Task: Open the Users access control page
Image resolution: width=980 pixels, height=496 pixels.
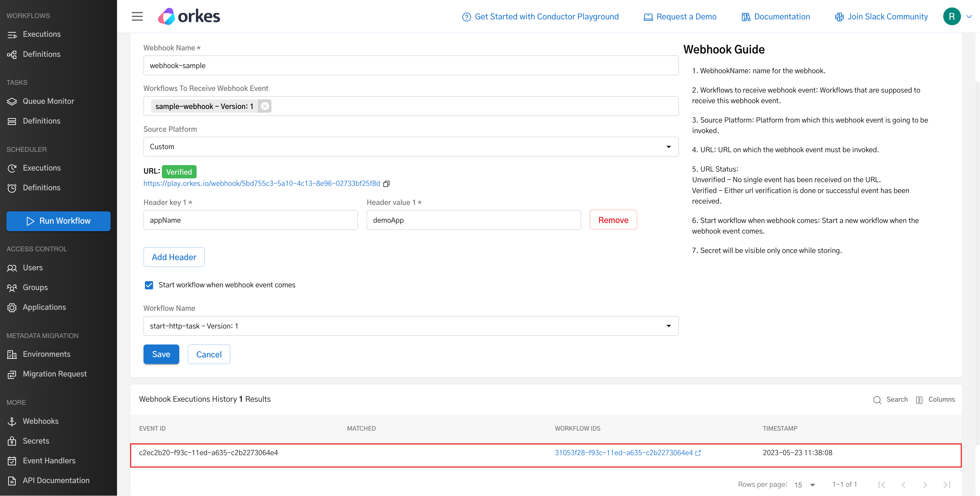Action: 33,268
